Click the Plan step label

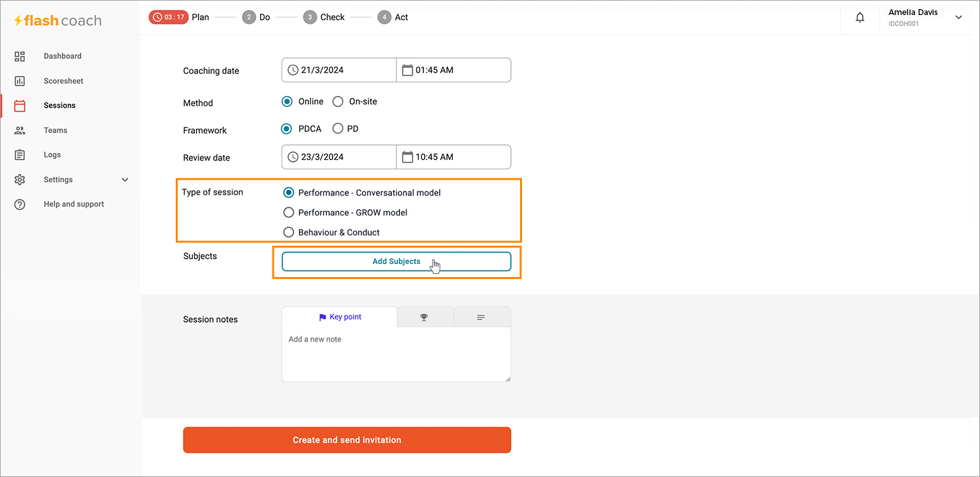[201, 17]
